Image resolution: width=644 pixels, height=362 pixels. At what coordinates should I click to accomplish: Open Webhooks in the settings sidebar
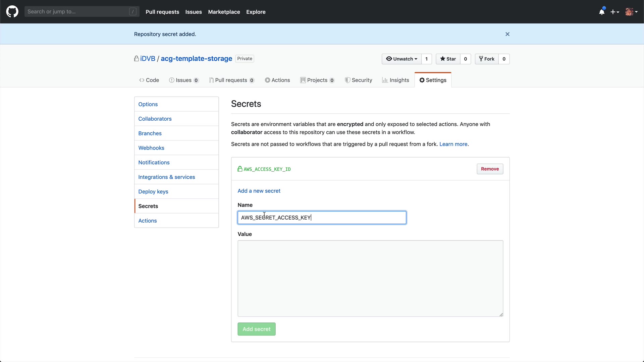pos(151,148)
